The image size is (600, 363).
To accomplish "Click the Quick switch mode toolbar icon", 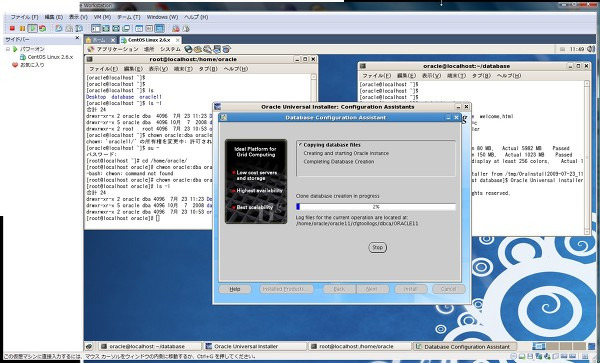I will (116, 28).
